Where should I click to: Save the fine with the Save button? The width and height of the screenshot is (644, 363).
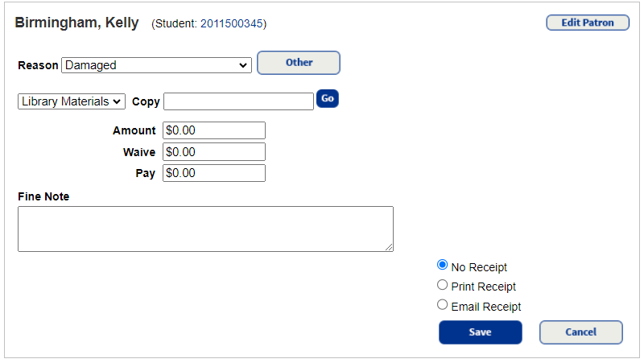480,332
